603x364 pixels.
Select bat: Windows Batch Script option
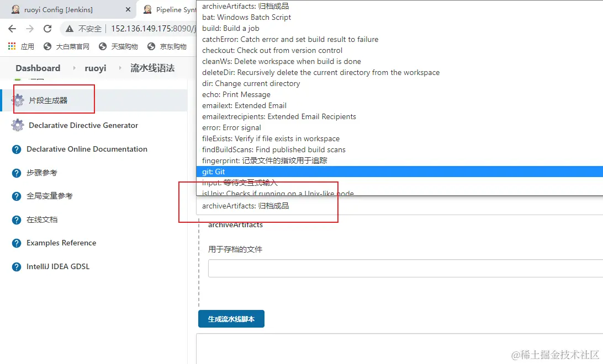click(x=400, y=17)
